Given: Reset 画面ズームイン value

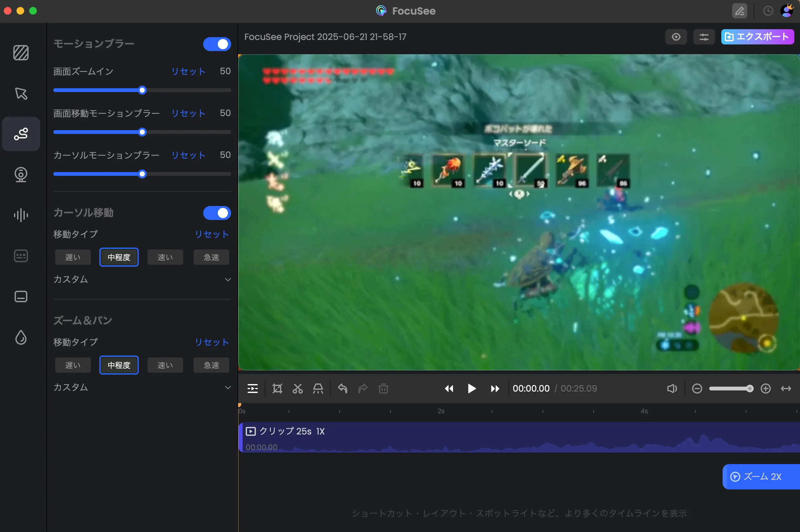Looking at the screenshot, I should [x=189, y=71].
